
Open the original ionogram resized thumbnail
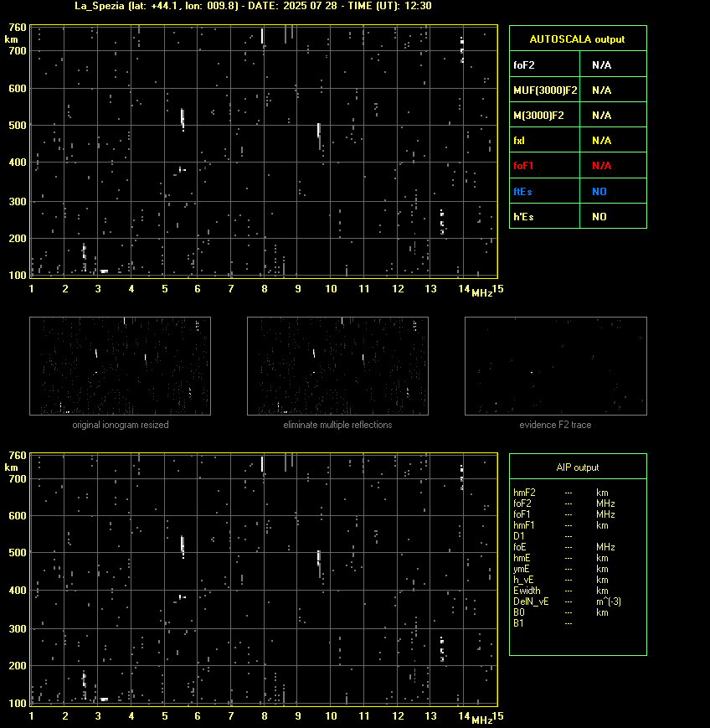point(120,366)
